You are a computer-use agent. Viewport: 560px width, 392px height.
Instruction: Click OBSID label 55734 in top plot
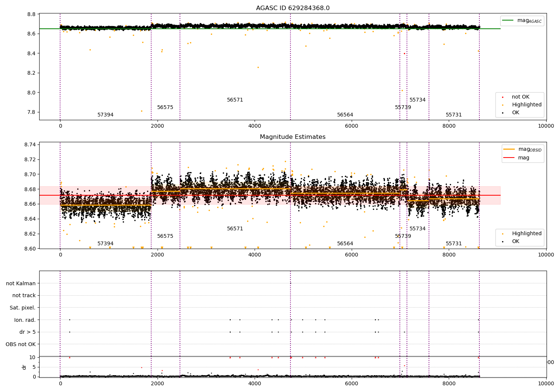coord(417,100)
